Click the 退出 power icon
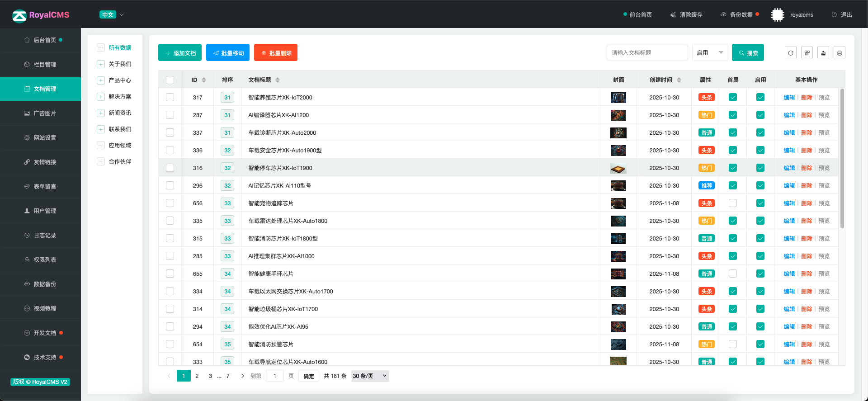The width and height of the screenshot is (868, 401). (x=834, y=15)
